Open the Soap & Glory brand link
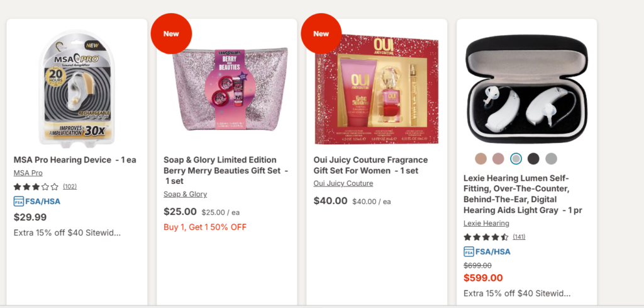This screenshot has height=308, width=644. click(x=186, y=194)
